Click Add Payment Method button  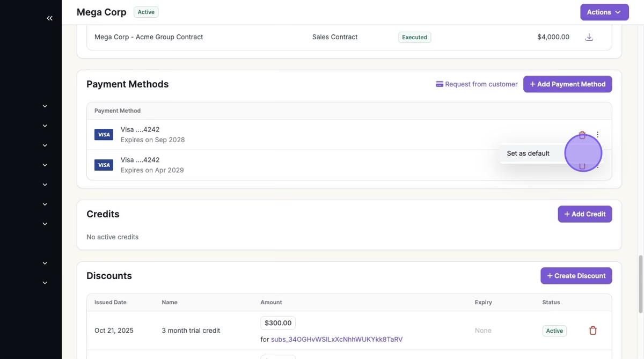click(567, 84)
